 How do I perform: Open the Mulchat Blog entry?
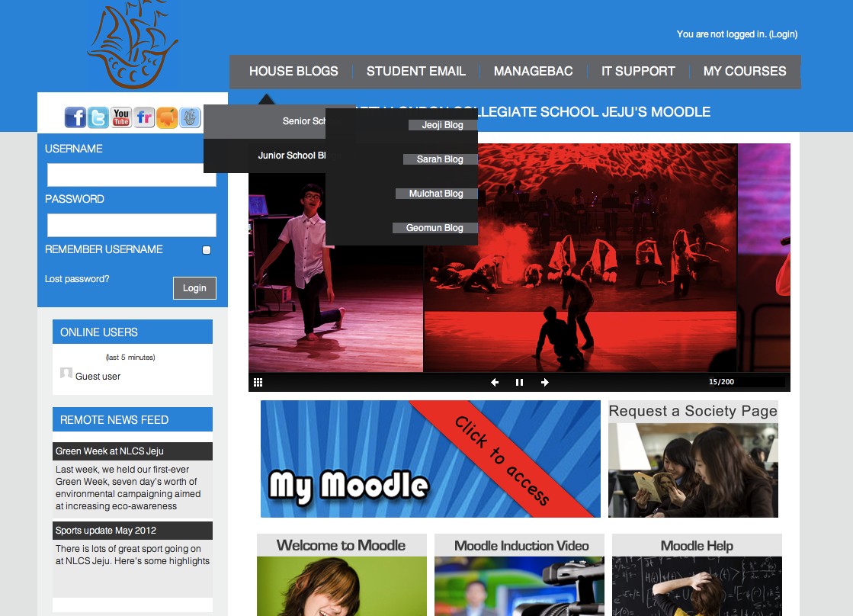click(436, 194)
